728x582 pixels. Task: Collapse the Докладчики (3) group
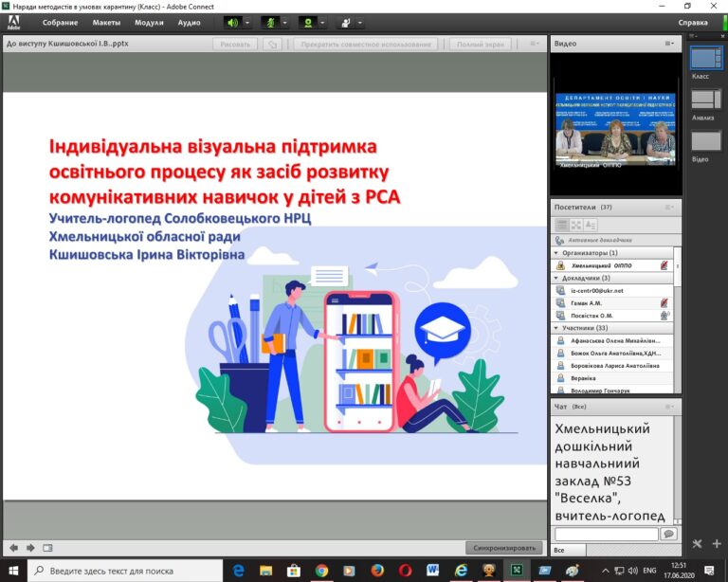coord(556,278)
